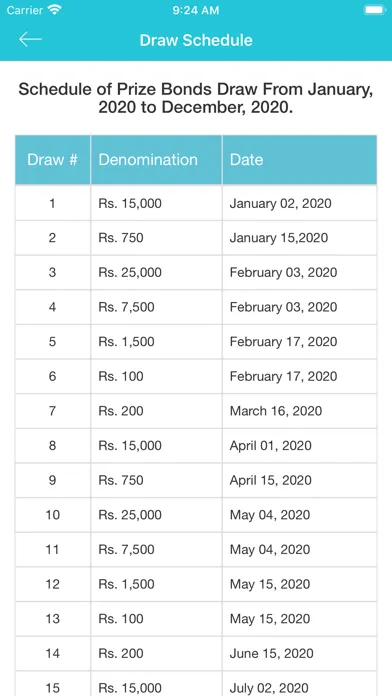Tap the Wi-Fi status icon
This screenshot has height=696, width=392.
click(55, 10)
